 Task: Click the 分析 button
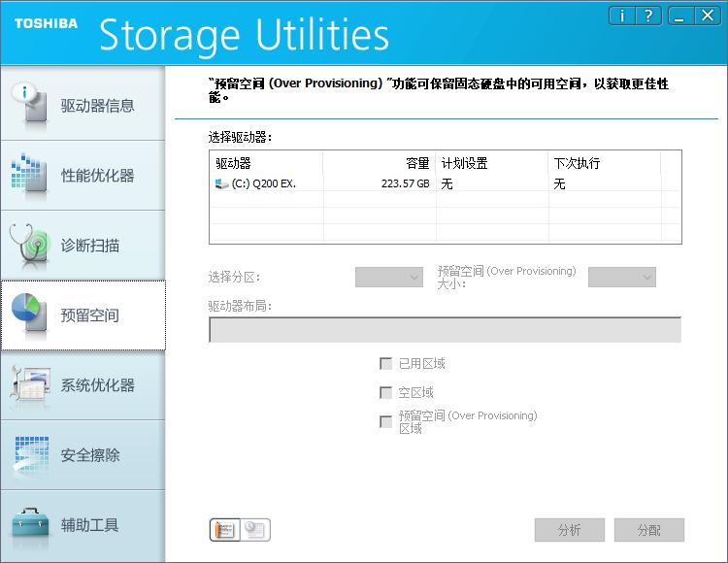tap(570, 530)
